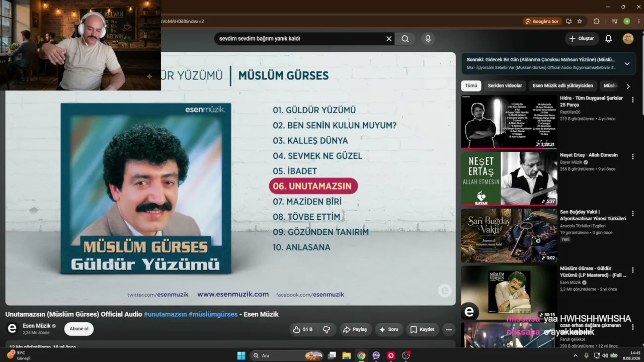This screenshot has height=362, width=644.
Task: Select Esen Müzik adlı yükleyiciden chip
Action: (x=562, y=86)
